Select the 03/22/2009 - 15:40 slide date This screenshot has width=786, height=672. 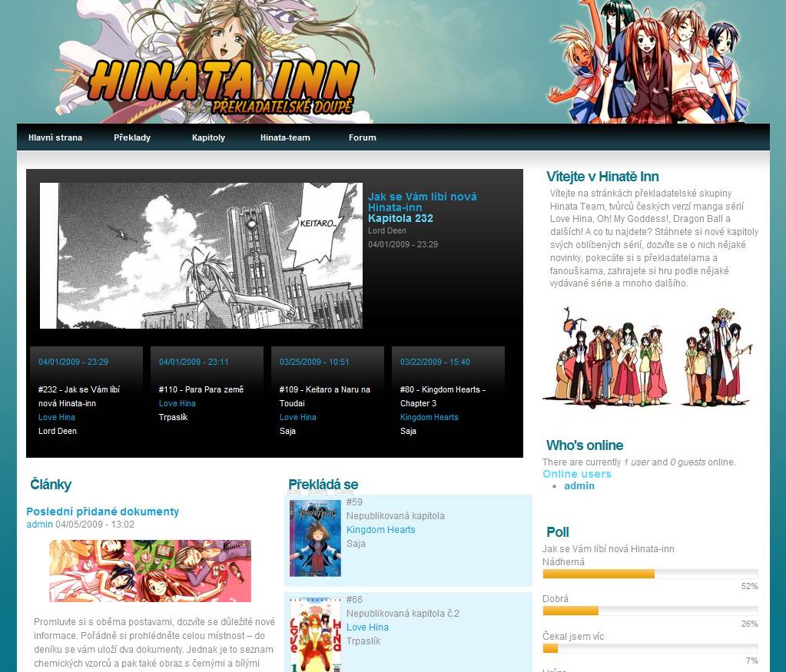[x=435, y=362]
